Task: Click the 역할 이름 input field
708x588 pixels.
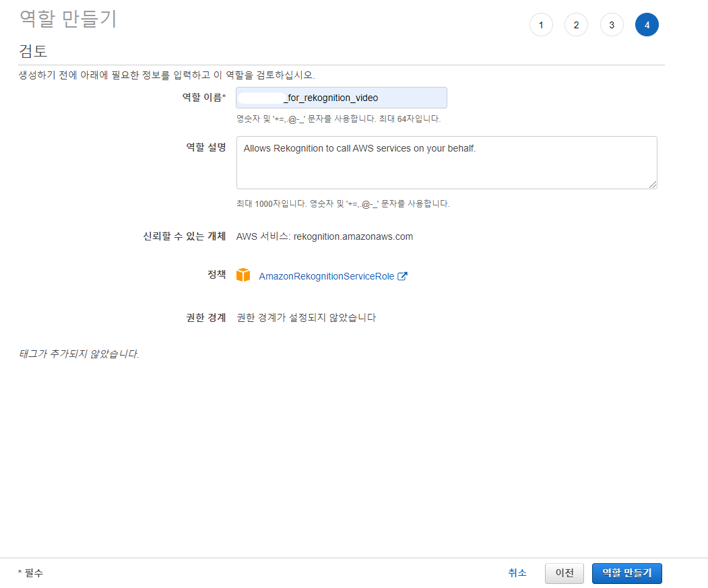Action: (x=342, y=98)
